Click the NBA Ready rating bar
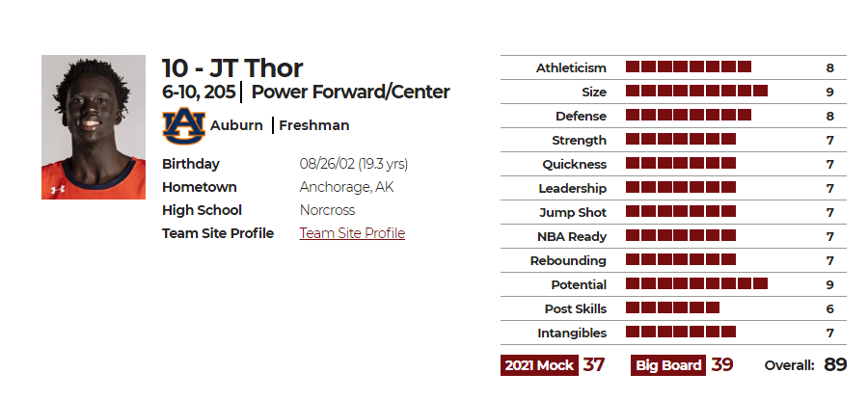 (x=681, y=236)
